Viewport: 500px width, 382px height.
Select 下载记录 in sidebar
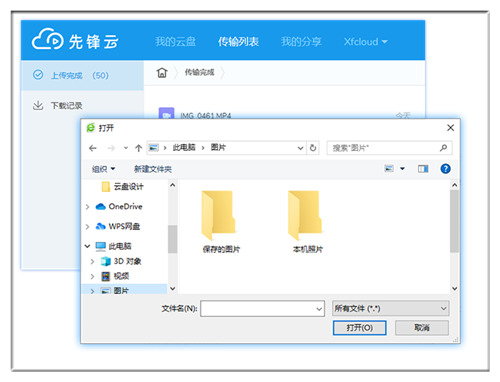pyautogui.click(x=66, y=106)
